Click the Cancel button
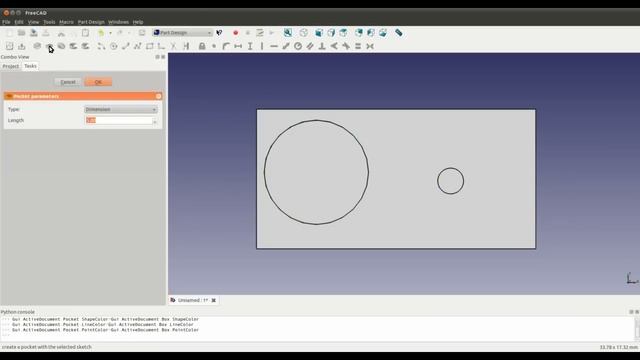The image size is (640, 360). [68, 82]
